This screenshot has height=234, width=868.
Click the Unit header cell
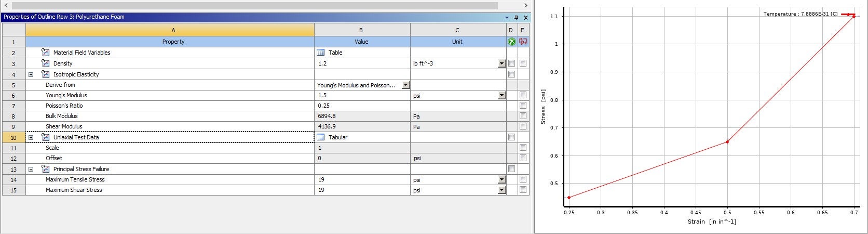pos(458,42)
